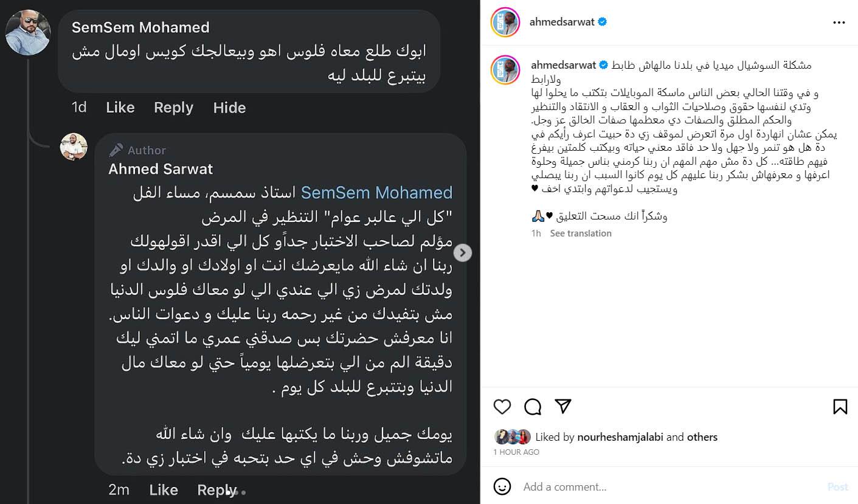Submit the comment with the Post button
Image resolution: width=858 pixels, height=504 pixels.
click(x=838, y=486)
